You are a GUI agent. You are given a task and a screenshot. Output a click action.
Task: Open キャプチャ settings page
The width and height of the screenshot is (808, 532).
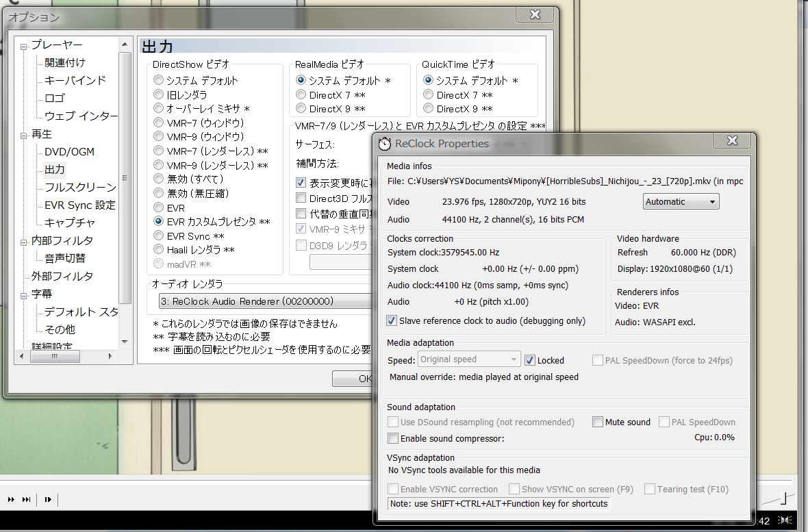(x=70, y=223)
